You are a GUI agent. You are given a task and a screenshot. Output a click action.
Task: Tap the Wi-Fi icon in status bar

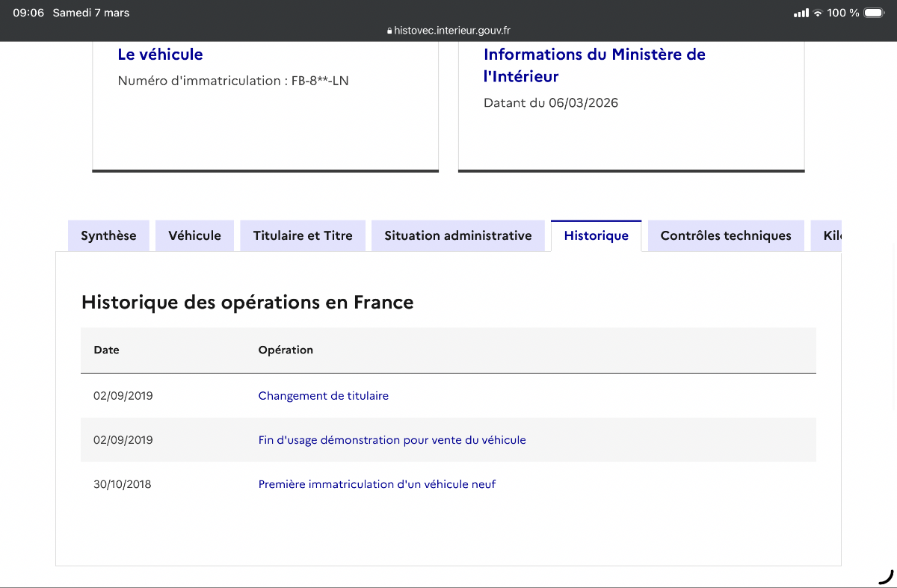pyautogui.click(x=818, y=13)
